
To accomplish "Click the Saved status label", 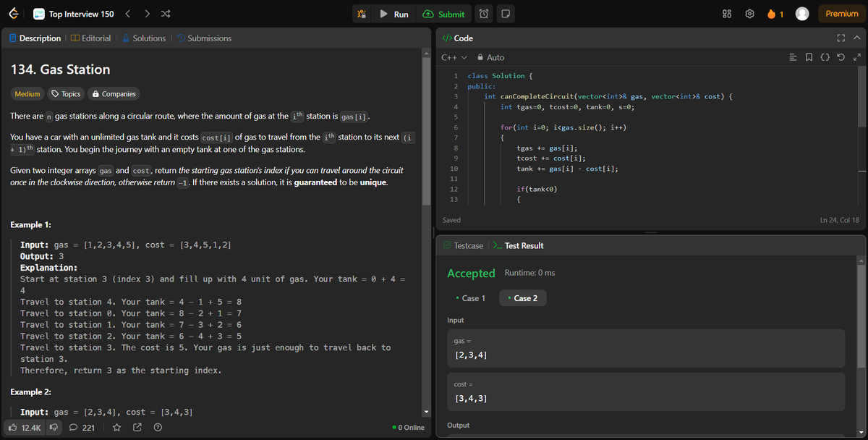I will pyautogui.click(x=451, y=219).
